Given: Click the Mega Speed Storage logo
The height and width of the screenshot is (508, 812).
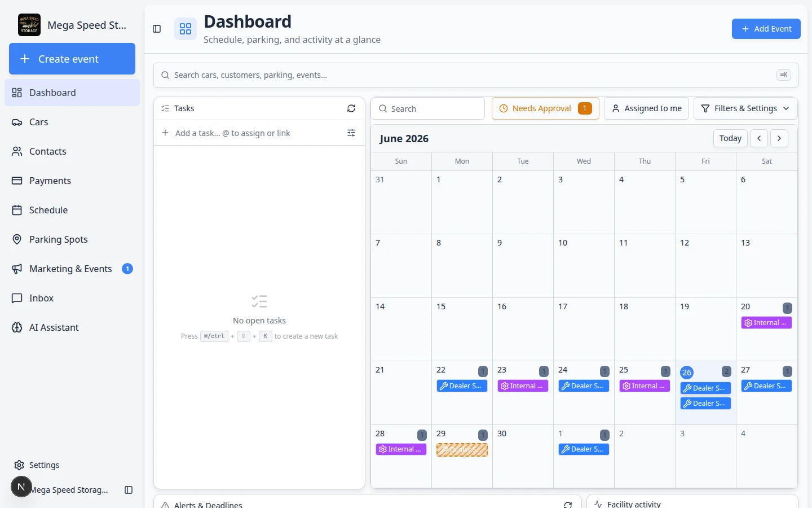Looking at the screenshot, I should click(x=29, y=25).
